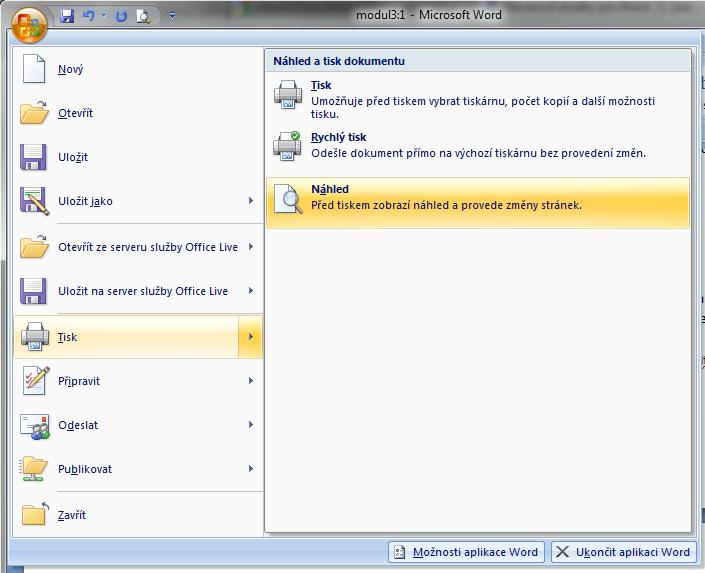Select the Nový menu item
This screenshot has height=573, width=705.
(x=138, y=69)
